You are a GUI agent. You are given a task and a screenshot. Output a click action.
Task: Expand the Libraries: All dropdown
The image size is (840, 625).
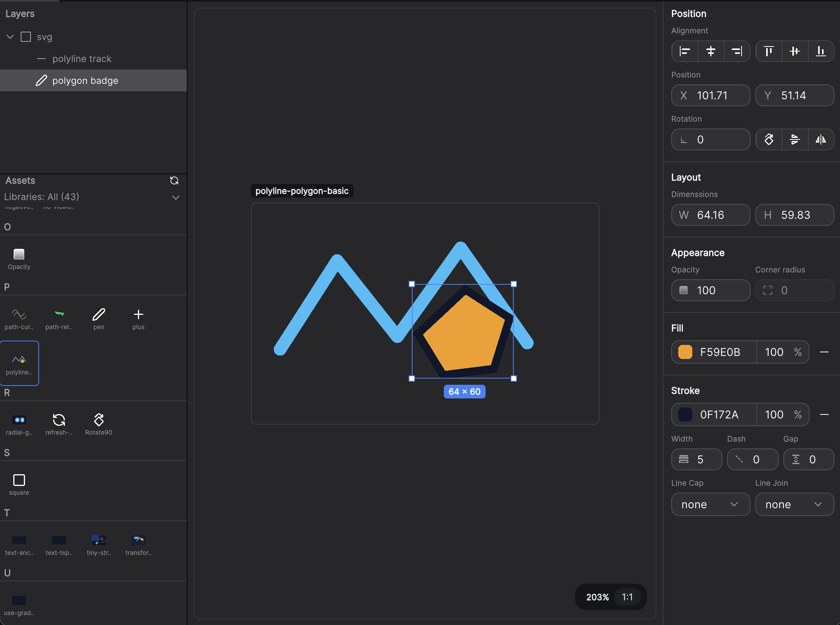pos(175,197)
